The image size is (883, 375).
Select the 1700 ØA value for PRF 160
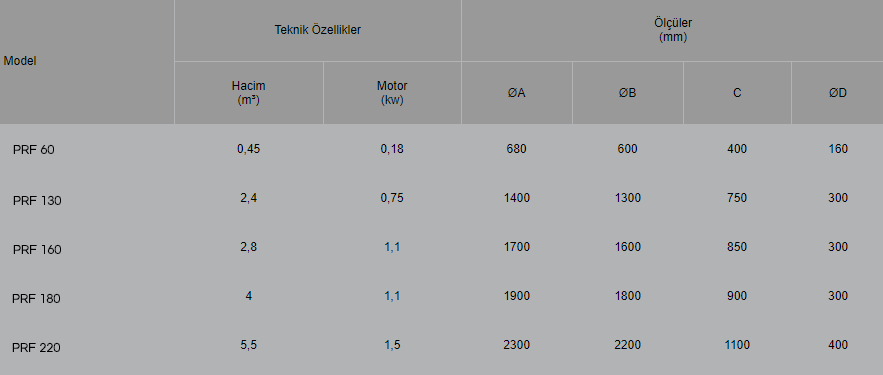coord(516,247)
